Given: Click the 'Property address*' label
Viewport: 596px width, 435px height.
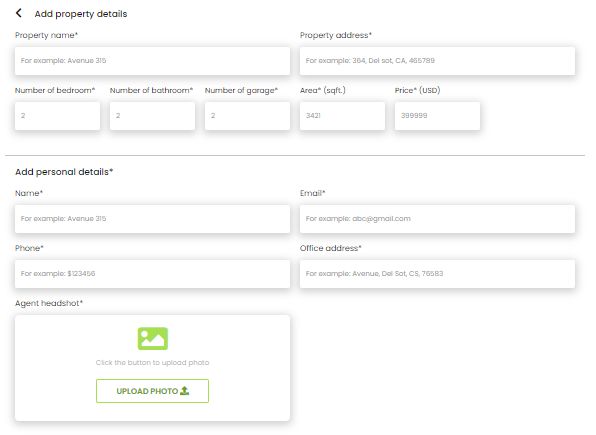Looking at the screenshot, I should click(x=336, y=35).
